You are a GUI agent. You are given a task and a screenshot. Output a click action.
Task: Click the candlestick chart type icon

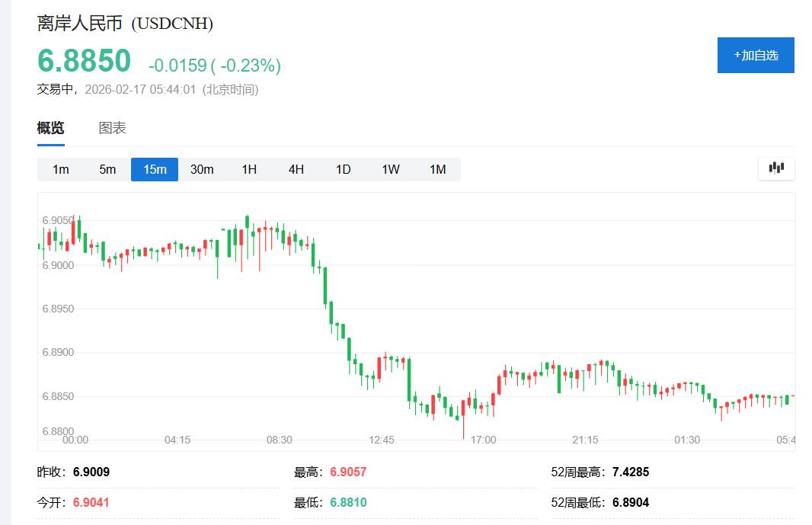(x=776, y=168)
